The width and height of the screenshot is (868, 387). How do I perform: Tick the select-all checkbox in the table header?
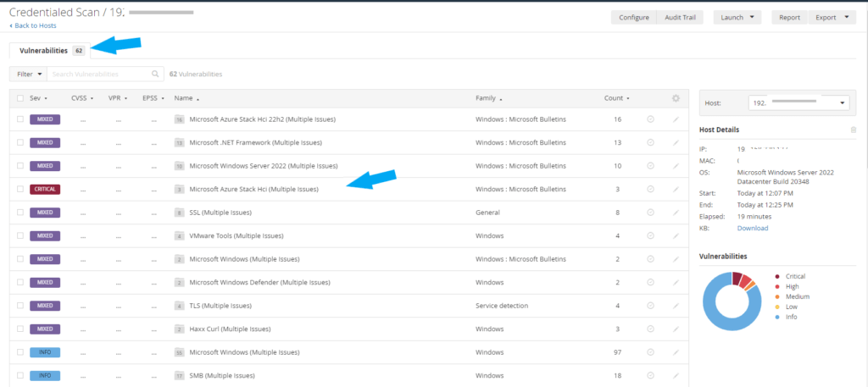pyautogui.click(x=20, y=98)
